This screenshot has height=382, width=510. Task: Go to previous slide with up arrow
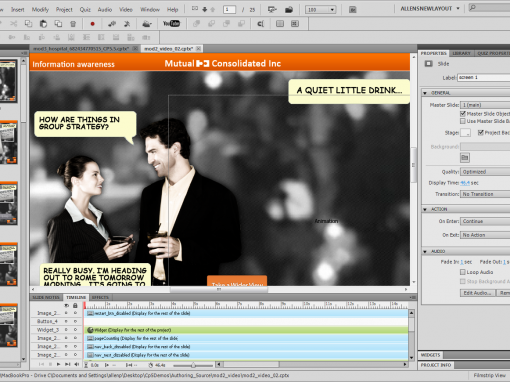coord(213,9)
